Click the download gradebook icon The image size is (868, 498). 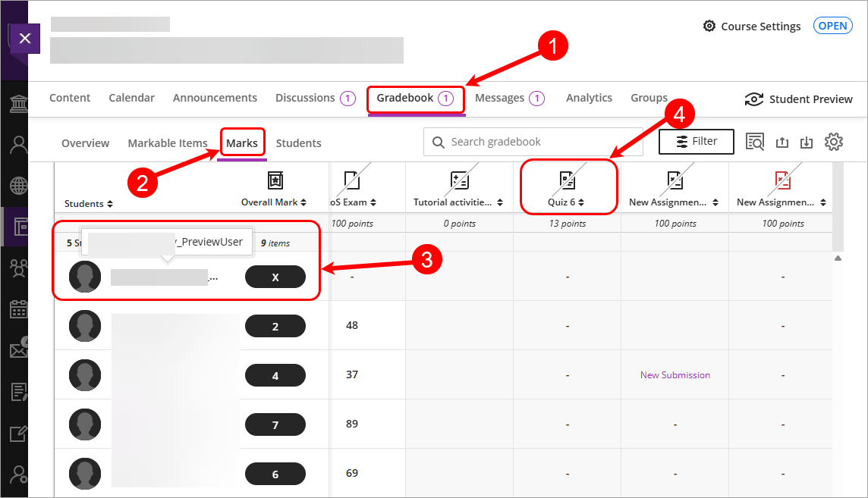tap(807, 142)
